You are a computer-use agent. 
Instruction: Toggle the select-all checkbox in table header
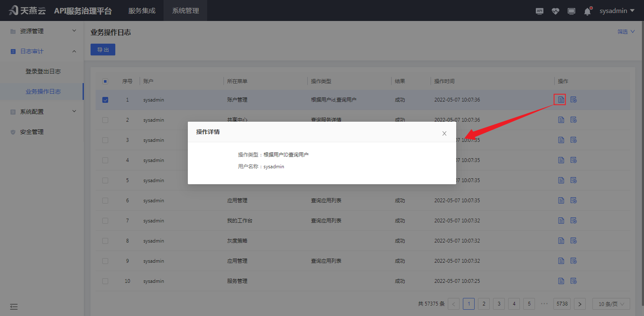tap(105, 81)
